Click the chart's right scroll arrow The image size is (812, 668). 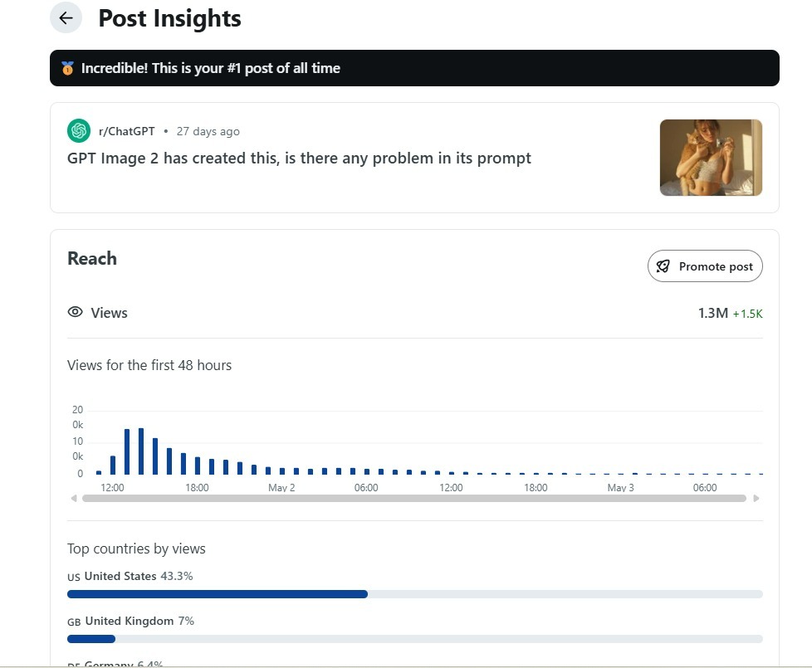coord(756,498)
